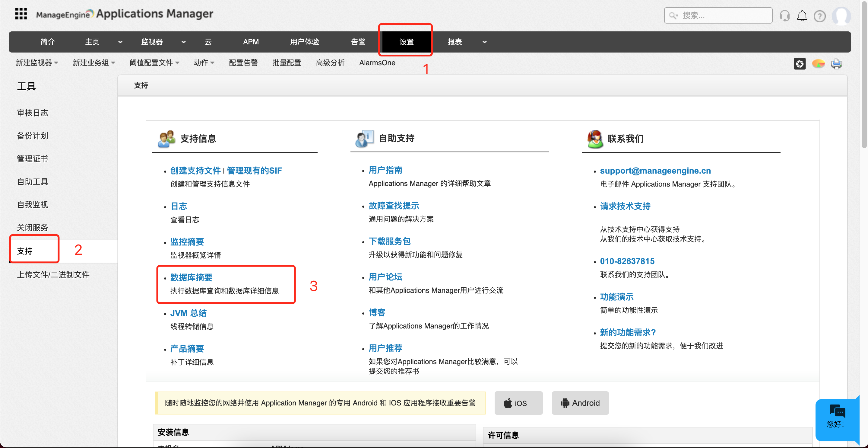Open the JVM 总结 link
The width and height of the screenshot is (868, 448).
tap(188, 313)
